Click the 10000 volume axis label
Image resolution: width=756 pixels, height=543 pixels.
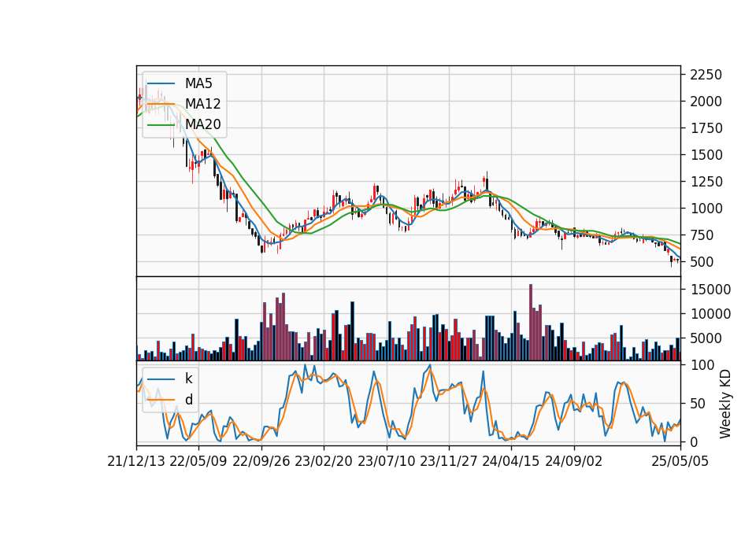710,314
